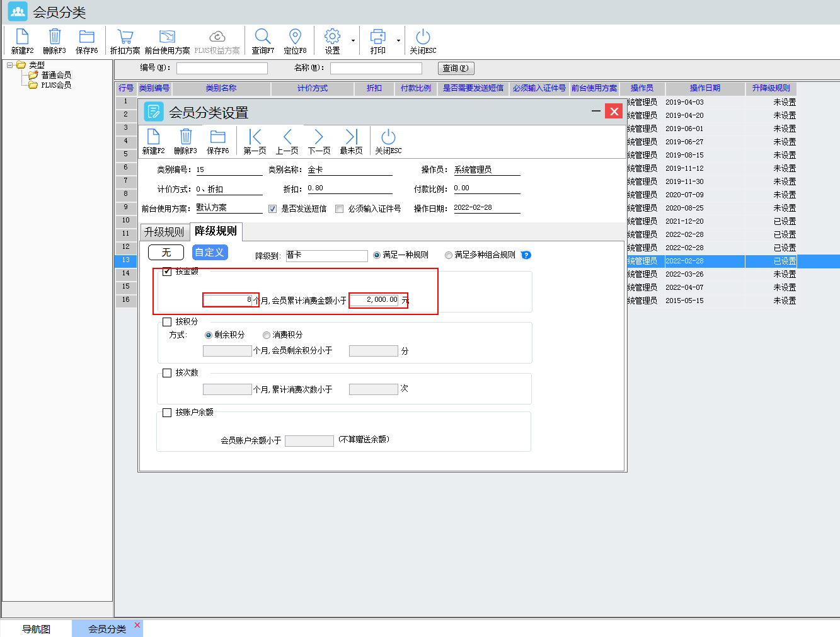
Task: Click the blue help question mark icon
Action: pos(526,255)
